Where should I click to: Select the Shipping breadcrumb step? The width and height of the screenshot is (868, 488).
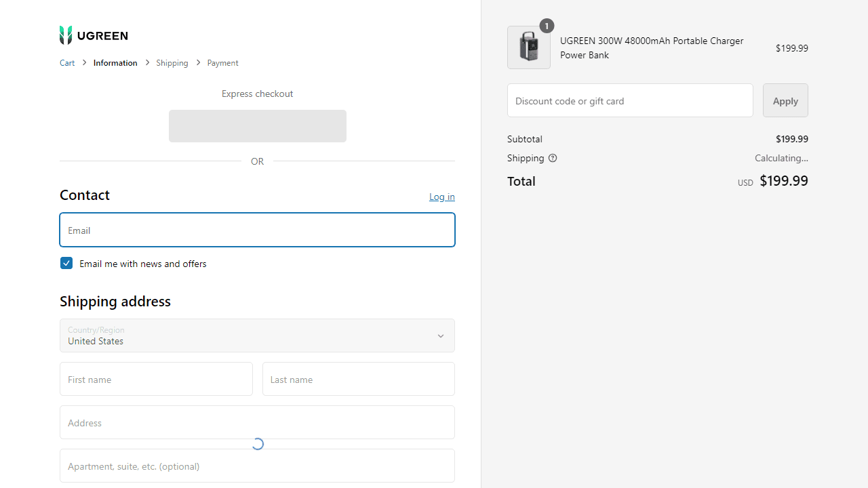coord(172,63)
